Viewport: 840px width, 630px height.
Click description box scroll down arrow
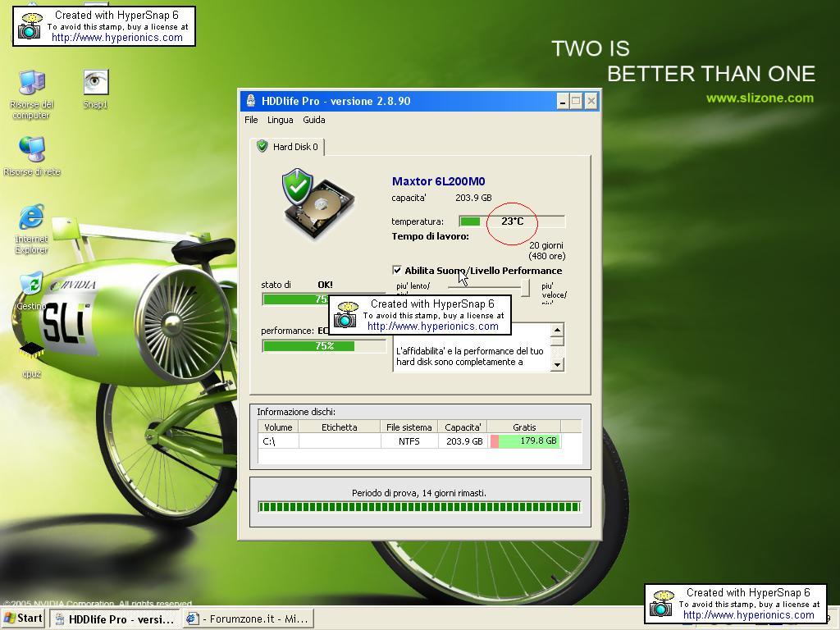coord(557,365)
